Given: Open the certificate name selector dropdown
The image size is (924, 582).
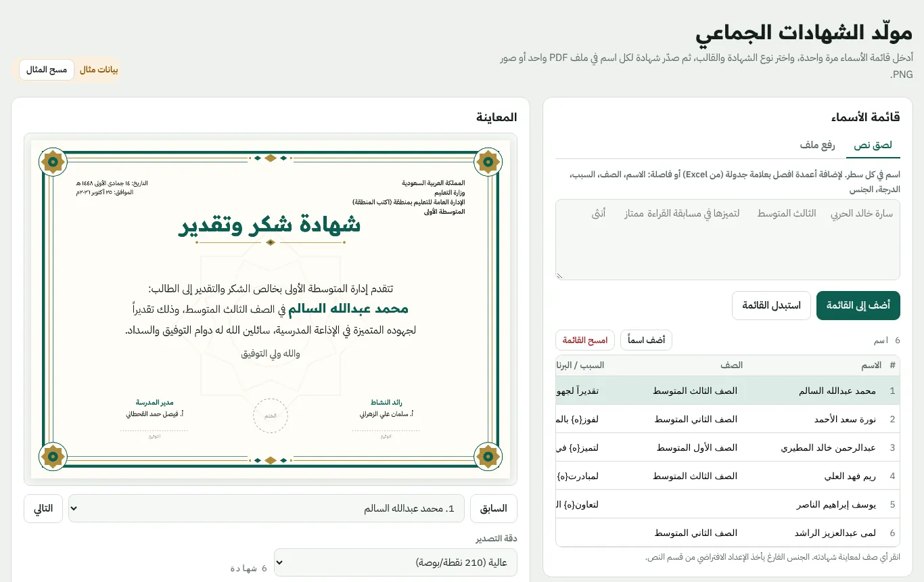Looking at the screenshot, I should pyautogui.click(x=267, y=508).
